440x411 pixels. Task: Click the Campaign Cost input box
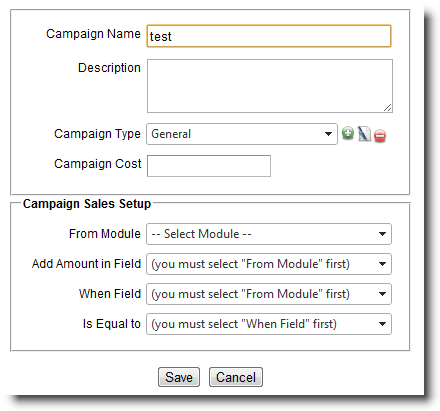(x=209, y=166)
